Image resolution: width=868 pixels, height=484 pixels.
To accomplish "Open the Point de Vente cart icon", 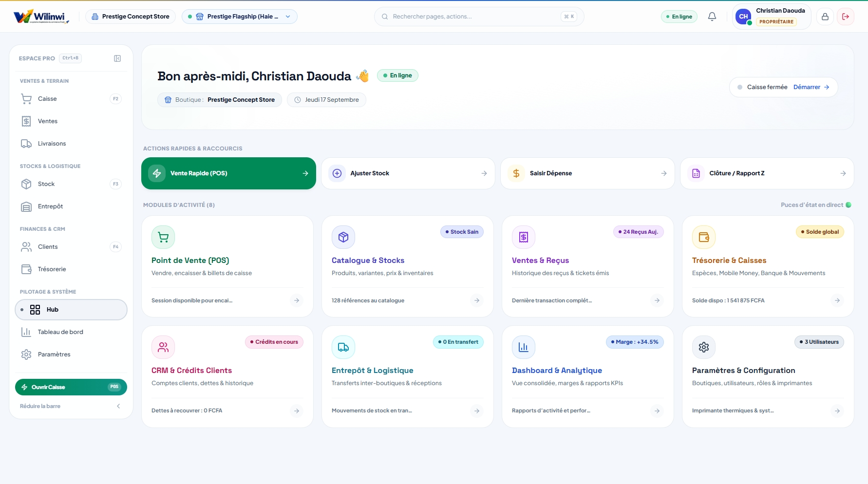I will click(163, 237).
